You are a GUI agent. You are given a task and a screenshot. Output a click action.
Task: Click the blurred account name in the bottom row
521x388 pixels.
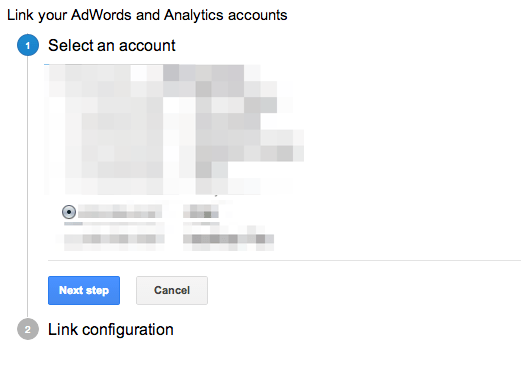[114, 239]
